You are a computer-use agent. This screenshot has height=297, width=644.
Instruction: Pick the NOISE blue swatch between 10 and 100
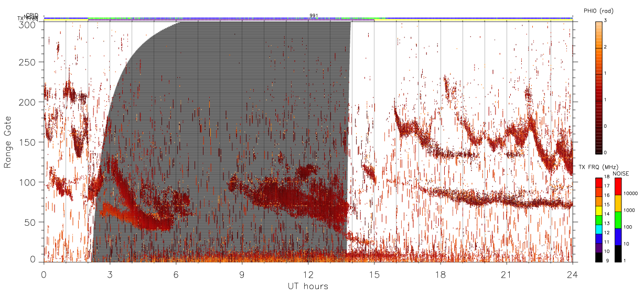(x=617, y=236)
